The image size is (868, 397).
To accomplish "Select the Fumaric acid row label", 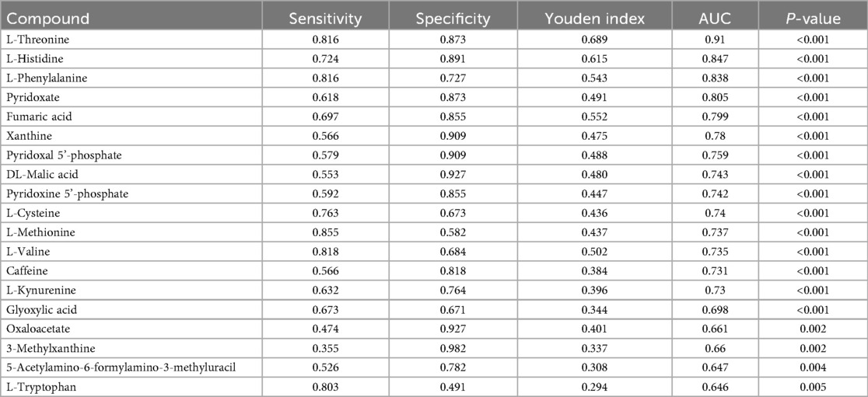I will tap(36, 117).
